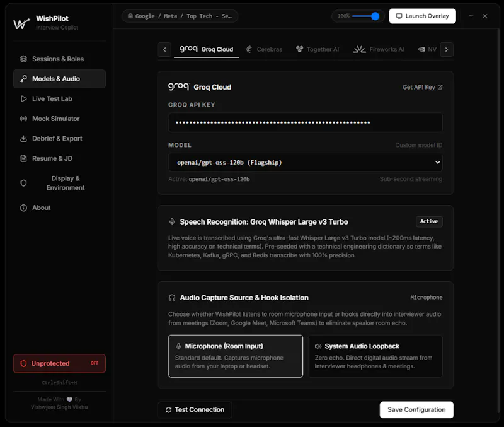Click the Models & Audio key icon
The width and height of the screenshot is (504, 427).
23,79
